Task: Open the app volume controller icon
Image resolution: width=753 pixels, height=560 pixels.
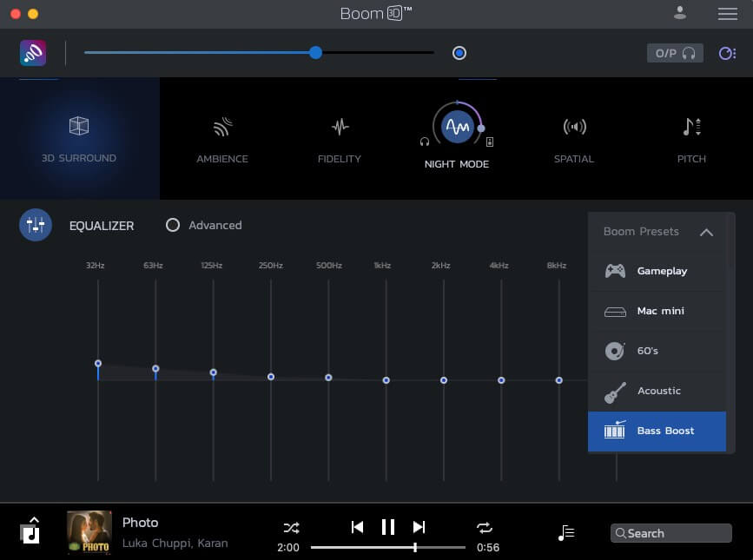Action: coord(727,53)
